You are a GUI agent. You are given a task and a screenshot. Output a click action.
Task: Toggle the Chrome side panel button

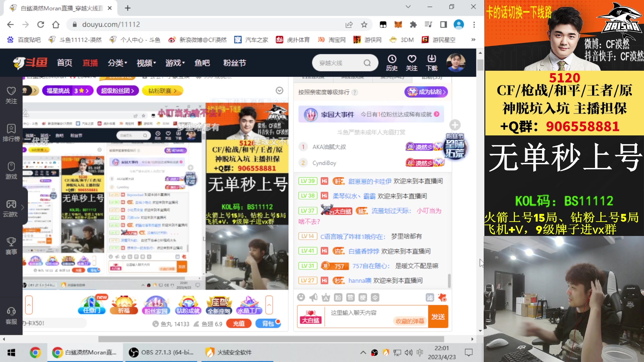[443, 24]
